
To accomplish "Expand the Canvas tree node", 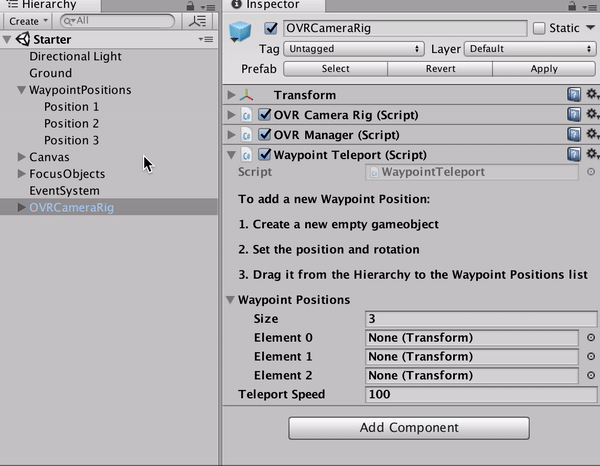I will tap(21, 157).
